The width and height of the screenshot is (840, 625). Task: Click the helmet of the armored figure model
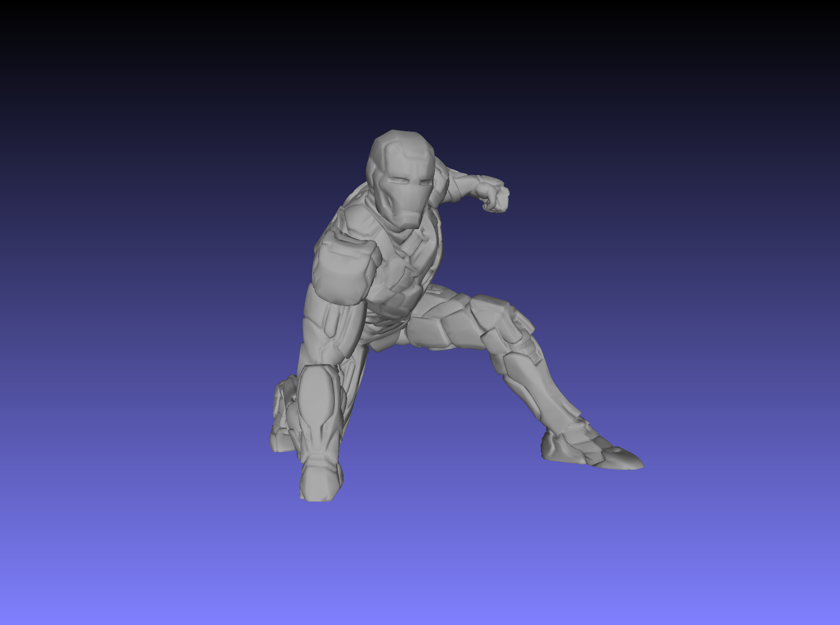point(401,179)
